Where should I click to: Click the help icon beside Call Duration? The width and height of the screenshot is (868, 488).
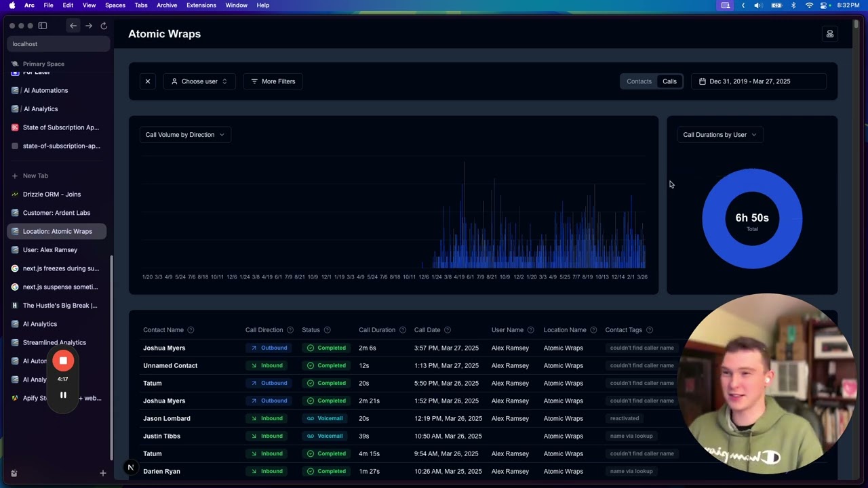coord(403,330)
